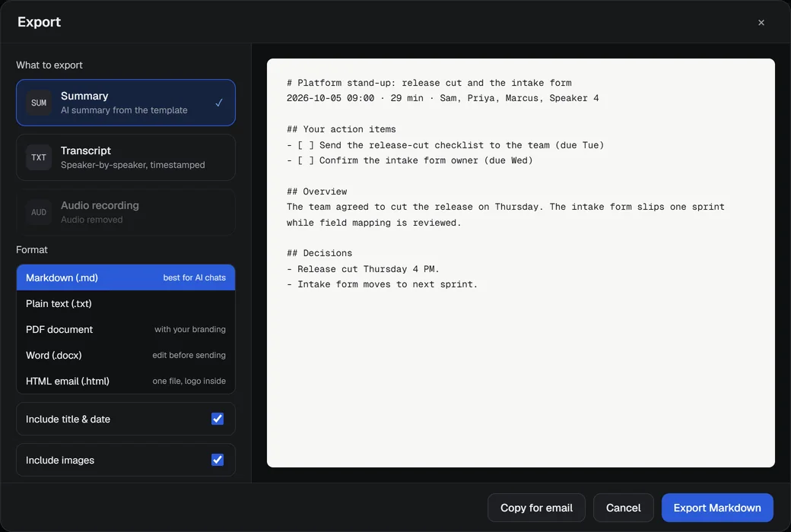
Task: Click the AUD badge icon
Action: 39,212
